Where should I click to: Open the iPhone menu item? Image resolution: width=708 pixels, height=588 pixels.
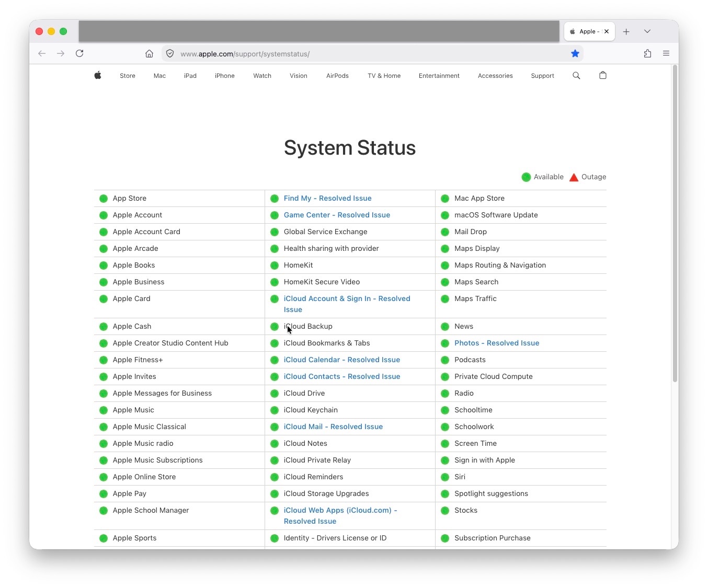click(x=225, y=76)
